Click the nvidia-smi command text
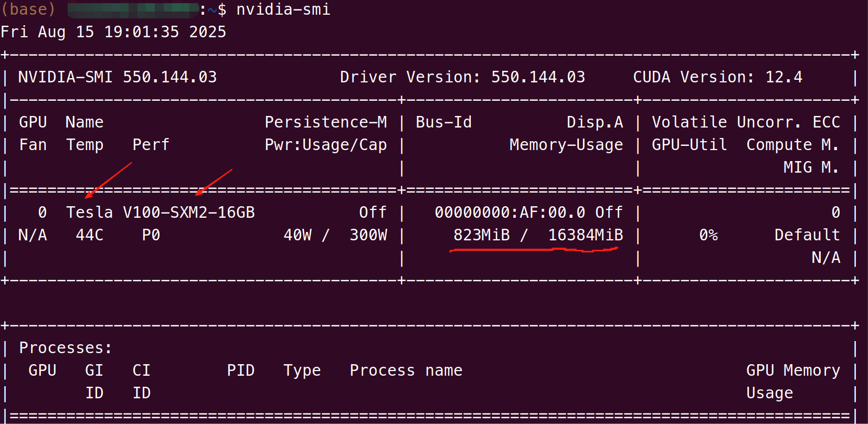The image size is (868, 424). pos(283,9)
